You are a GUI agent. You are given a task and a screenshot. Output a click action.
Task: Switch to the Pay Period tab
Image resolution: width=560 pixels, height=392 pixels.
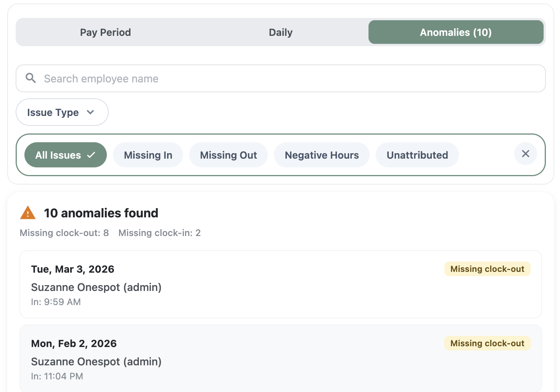point(105,32)
